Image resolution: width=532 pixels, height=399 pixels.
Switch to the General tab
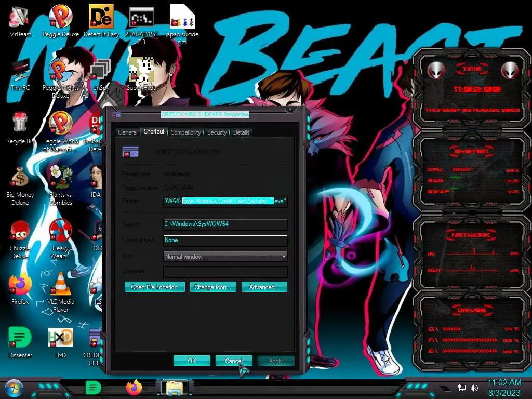coord(128,132)
